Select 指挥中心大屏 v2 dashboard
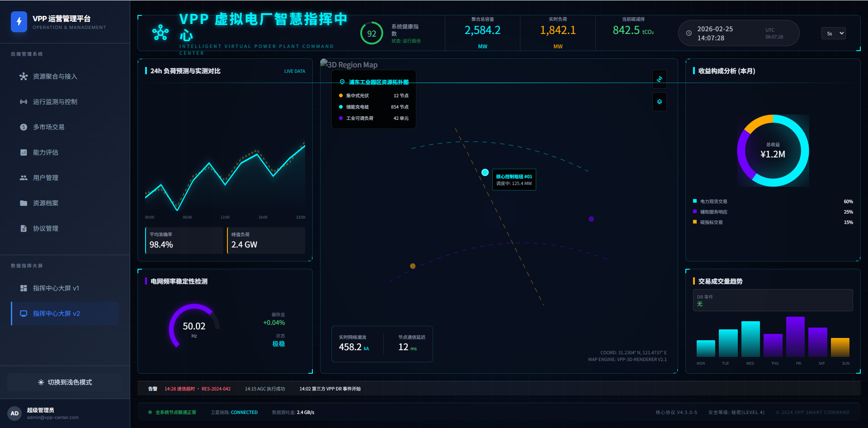Screen dimensions: 868x428 tap(56, 314)
